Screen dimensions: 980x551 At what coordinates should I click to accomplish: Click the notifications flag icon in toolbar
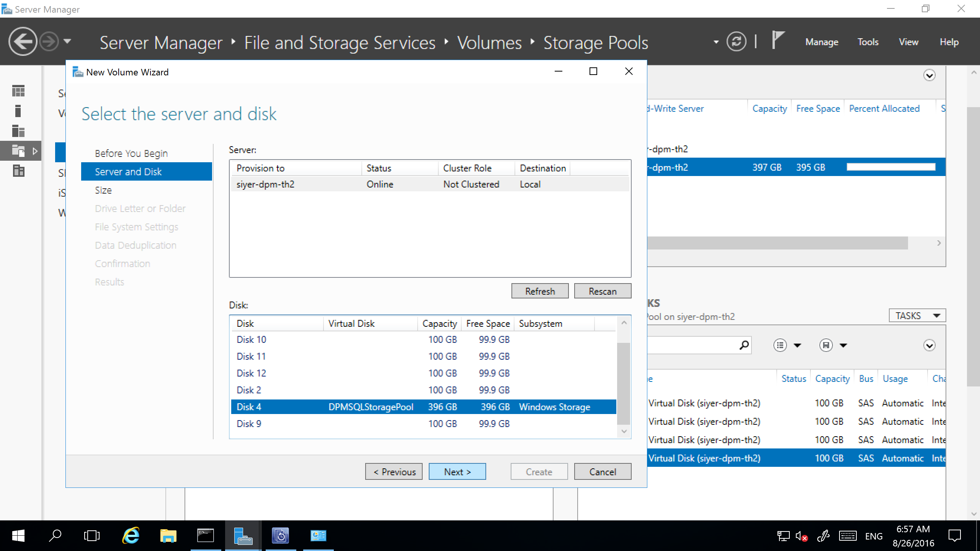[x=777, y=42]
